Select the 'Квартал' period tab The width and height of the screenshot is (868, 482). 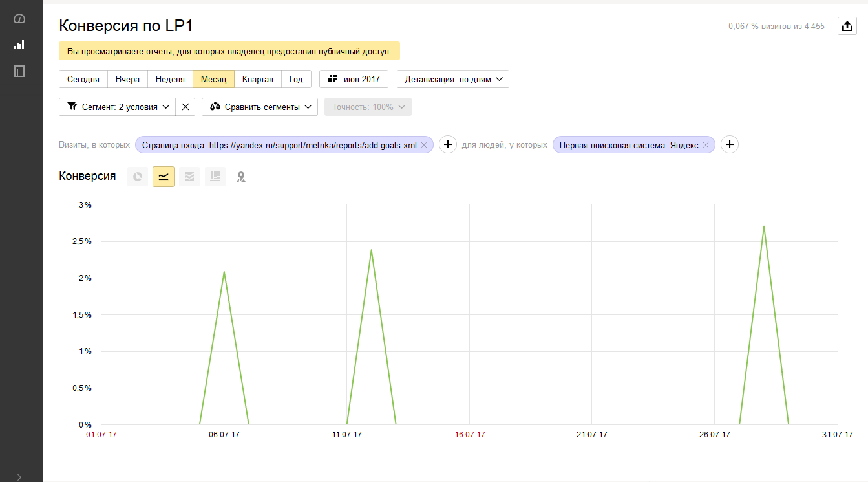[257, 79]
